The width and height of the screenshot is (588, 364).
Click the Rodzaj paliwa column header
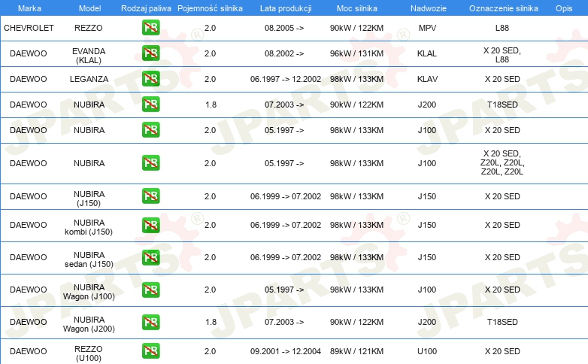tap(146, 8)
